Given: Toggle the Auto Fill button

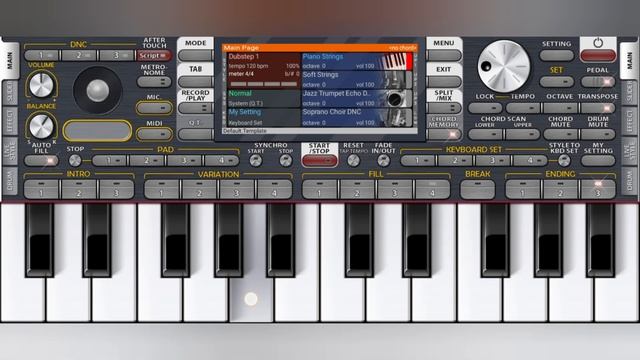Looking at the screenshot, I should [x=41, y=161].
